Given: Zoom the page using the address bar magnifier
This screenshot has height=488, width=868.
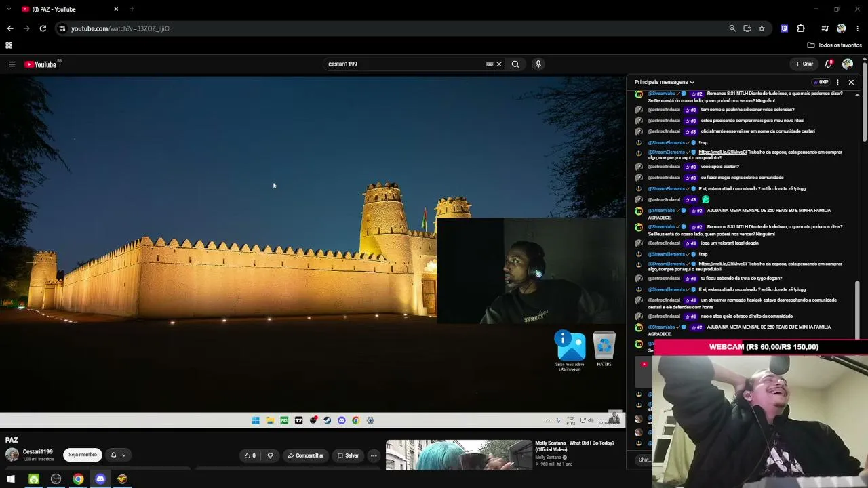Looking at the screenshot, I should pos(732,28).
